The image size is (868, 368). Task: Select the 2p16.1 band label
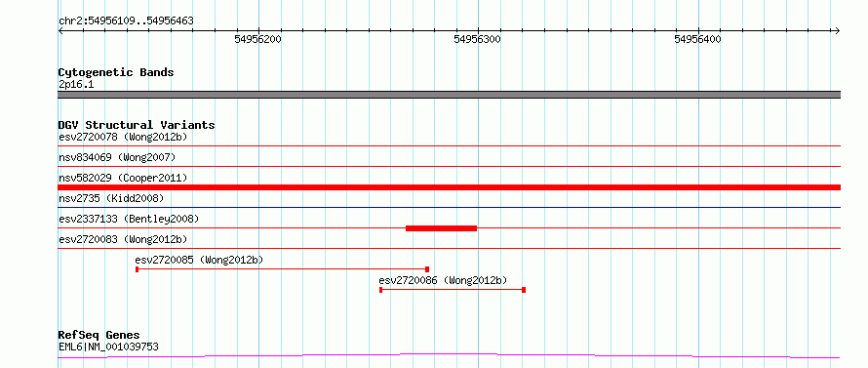click(75, 84)
